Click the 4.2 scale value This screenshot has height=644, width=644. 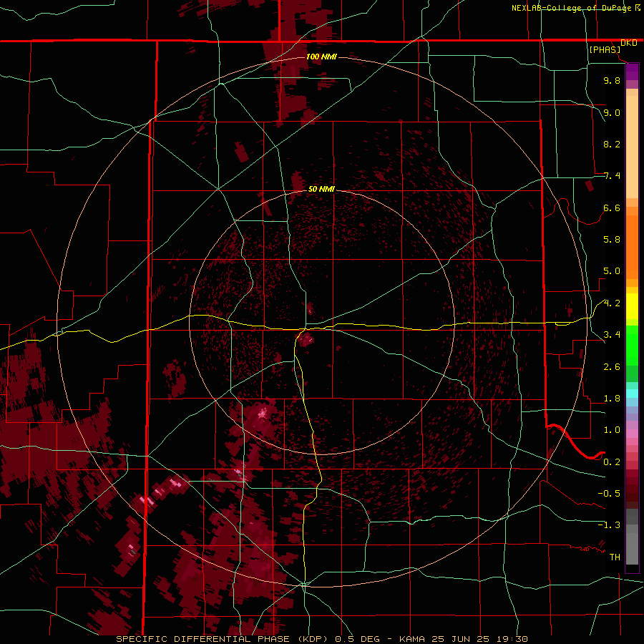click(x=612, y=303)
